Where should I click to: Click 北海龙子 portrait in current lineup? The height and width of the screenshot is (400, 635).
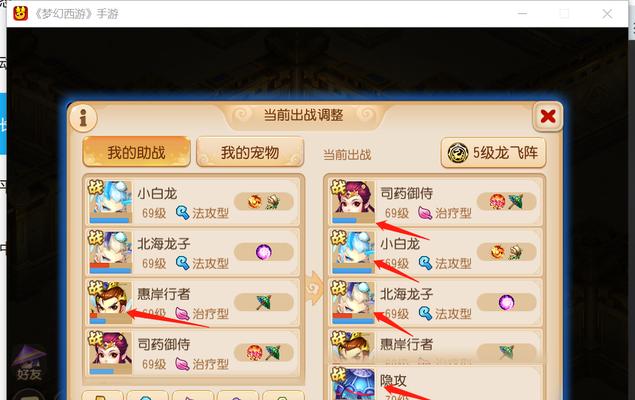click(353, 302)
